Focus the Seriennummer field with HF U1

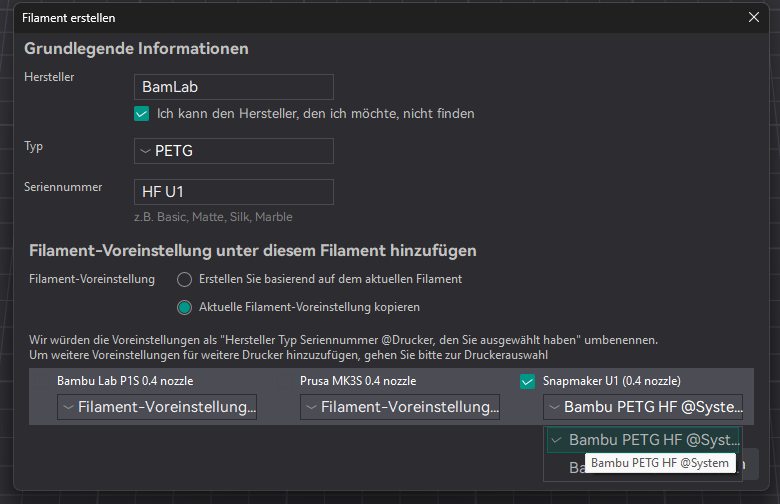pyautogui.click(x=234, y=192)
